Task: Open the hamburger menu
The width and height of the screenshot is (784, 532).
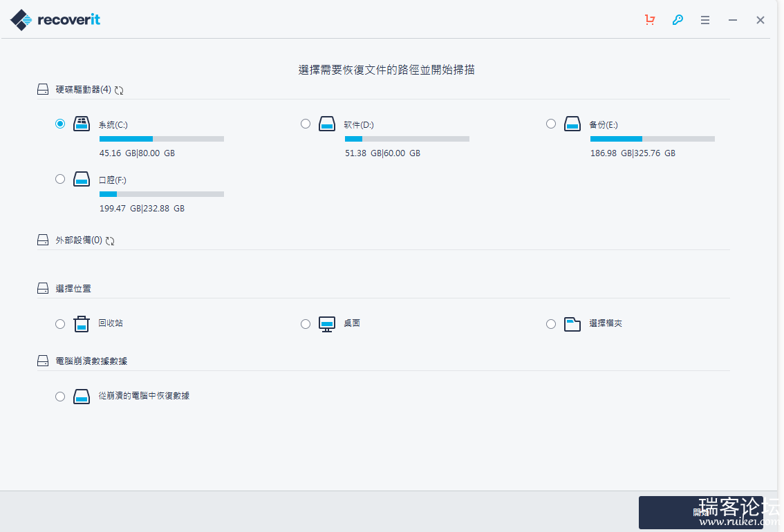Action: [x=705, y=20]
